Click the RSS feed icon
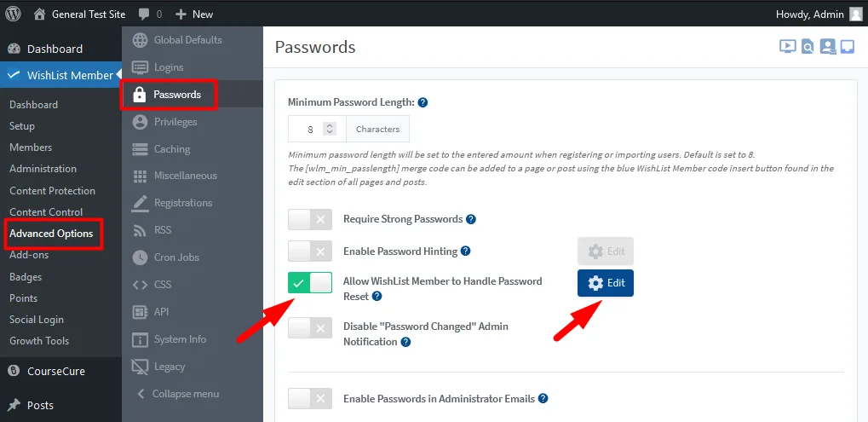Viewport: 868px width, 422px height. pyautogui.click(x=140, y=230)
